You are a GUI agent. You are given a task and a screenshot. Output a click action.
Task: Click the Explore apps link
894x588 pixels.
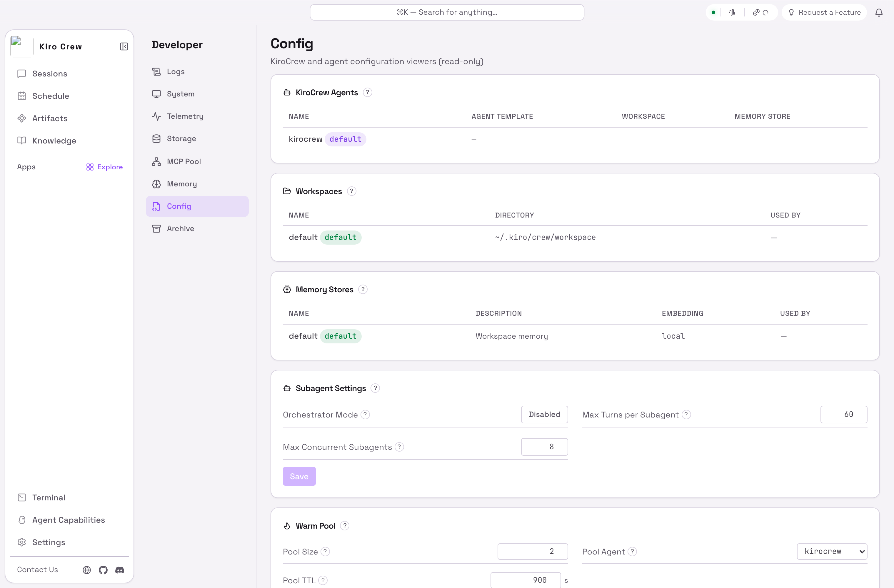tap(104, 167)
